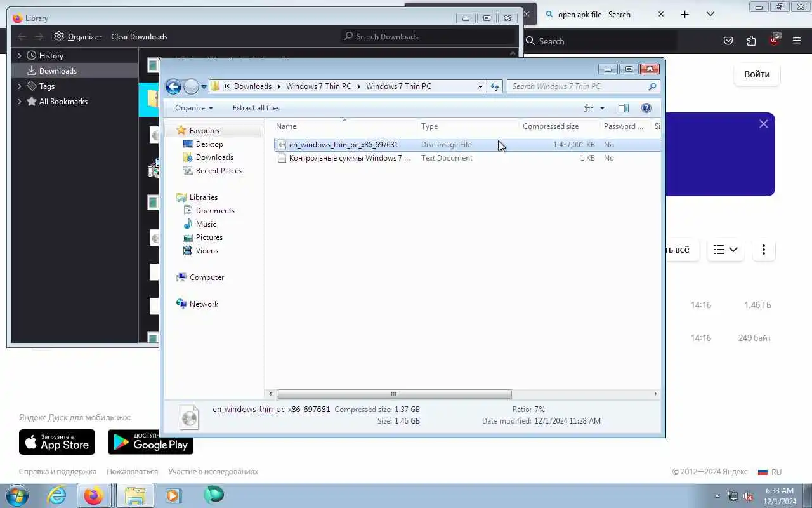The image size is (812, 508).
Task: Open Downloads under Favorites in Explorer
Action: pyautogui.click(x=214, y=157)
